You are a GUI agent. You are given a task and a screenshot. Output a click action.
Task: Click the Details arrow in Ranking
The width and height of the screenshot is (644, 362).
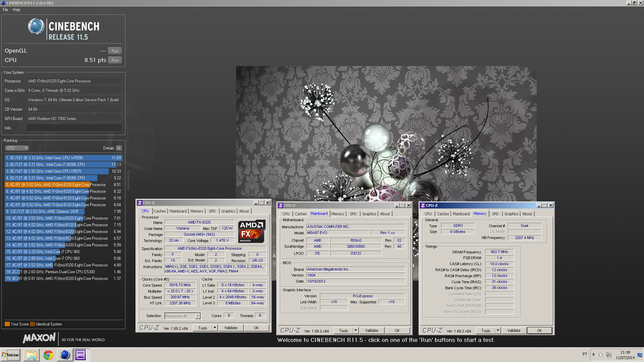click(119, 148)
